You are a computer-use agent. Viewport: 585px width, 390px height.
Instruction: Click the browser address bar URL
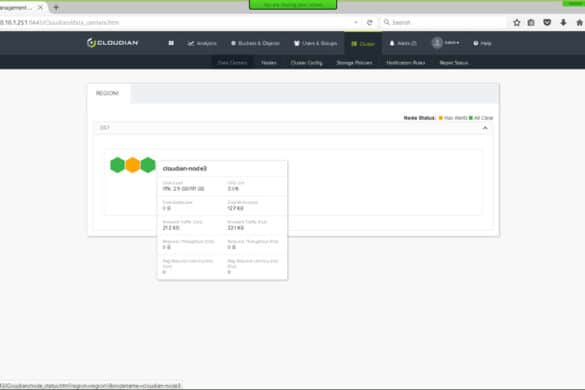pyautogui.click(x=60, y=22)
